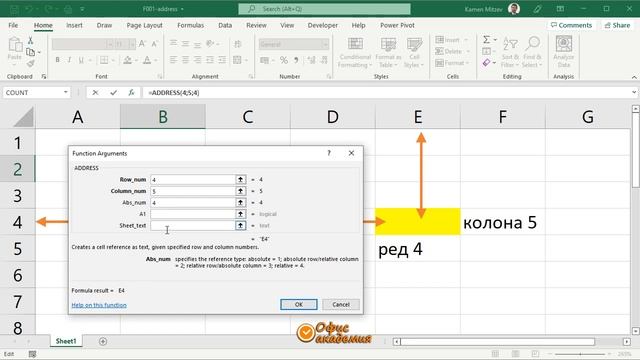Click the A1 argument input field

[x=193, y=214]
